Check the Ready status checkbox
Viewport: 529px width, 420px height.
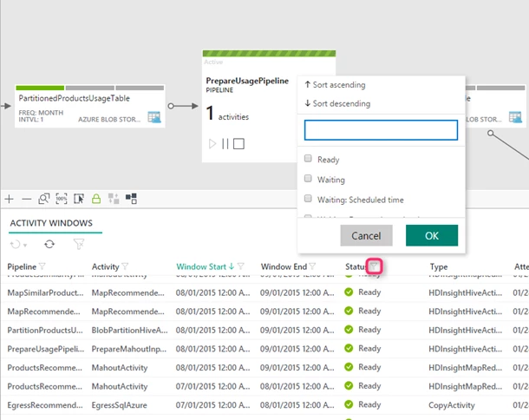(308, 159)
